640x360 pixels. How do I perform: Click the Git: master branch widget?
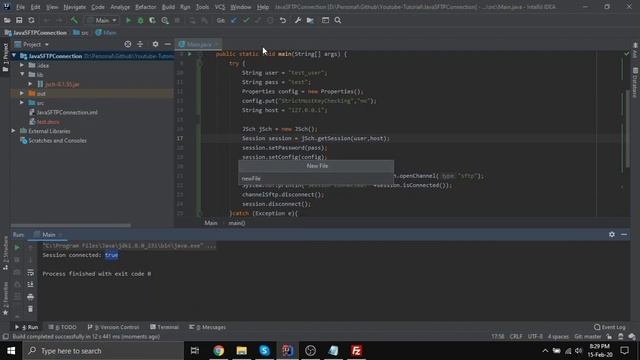click(x=588, y=337)
